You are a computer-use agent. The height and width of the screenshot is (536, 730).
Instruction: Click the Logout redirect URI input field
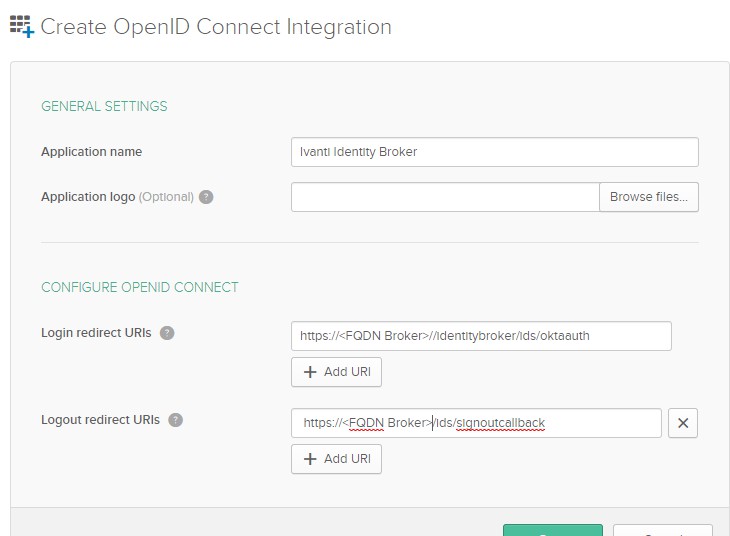pos(476,423)
